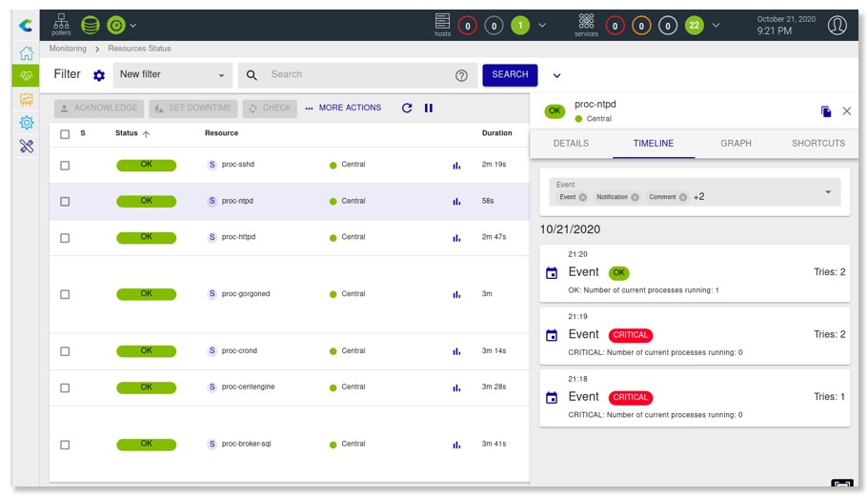Tick the checkbox for proc-httpd
Viewport: 868px width, 496px height.
(65, 237)
